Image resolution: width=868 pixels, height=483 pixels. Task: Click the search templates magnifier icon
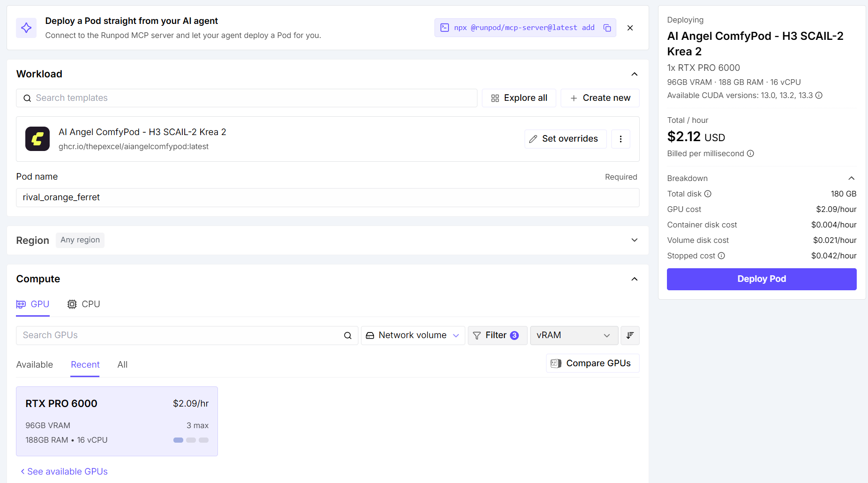coord(27,98)
